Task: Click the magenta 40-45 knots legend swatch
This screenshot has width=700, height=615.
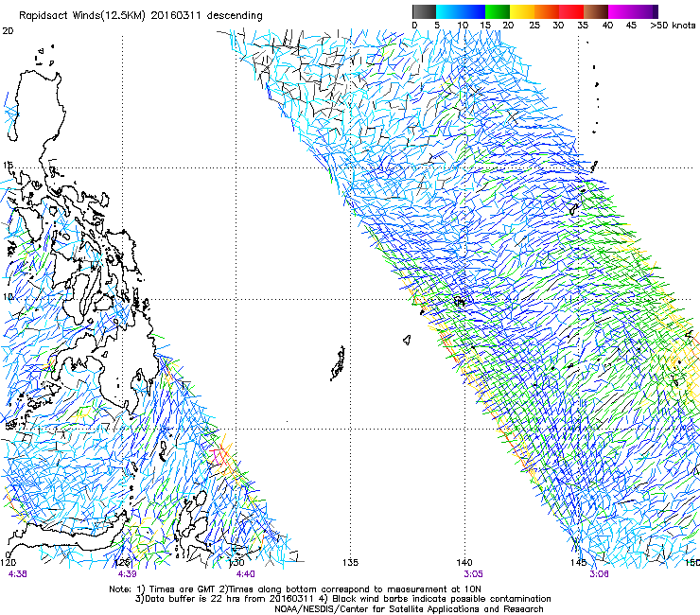Action: [x=621, y=11]
